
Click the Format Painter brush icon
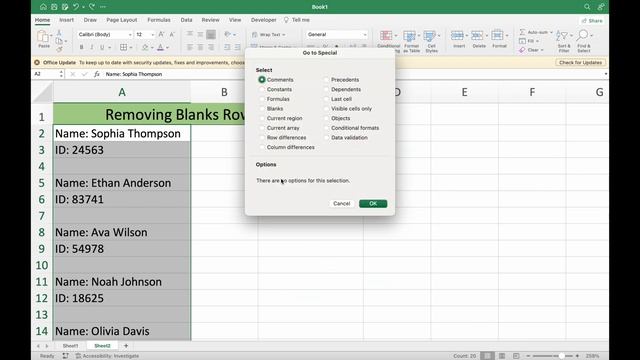point(60,50)
